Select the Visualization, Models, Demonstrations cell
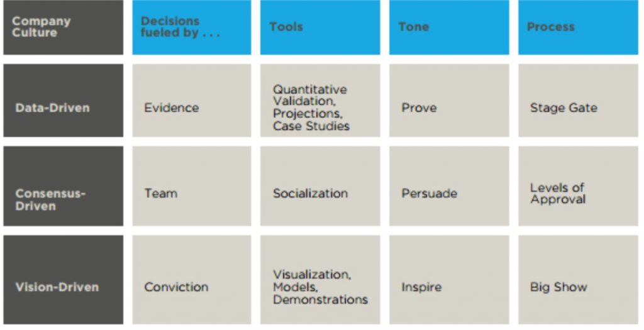644x330 pixels. click(x=320, y=280)
